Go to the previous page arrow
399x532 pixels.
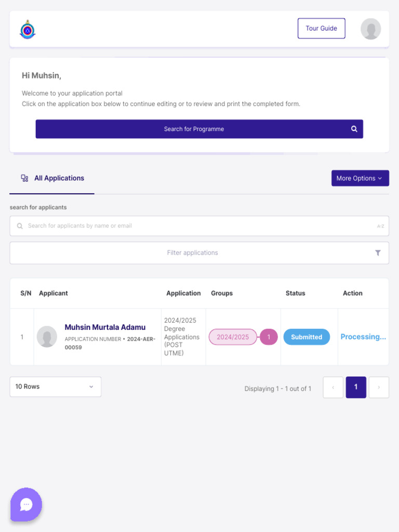tap(333, 387)
